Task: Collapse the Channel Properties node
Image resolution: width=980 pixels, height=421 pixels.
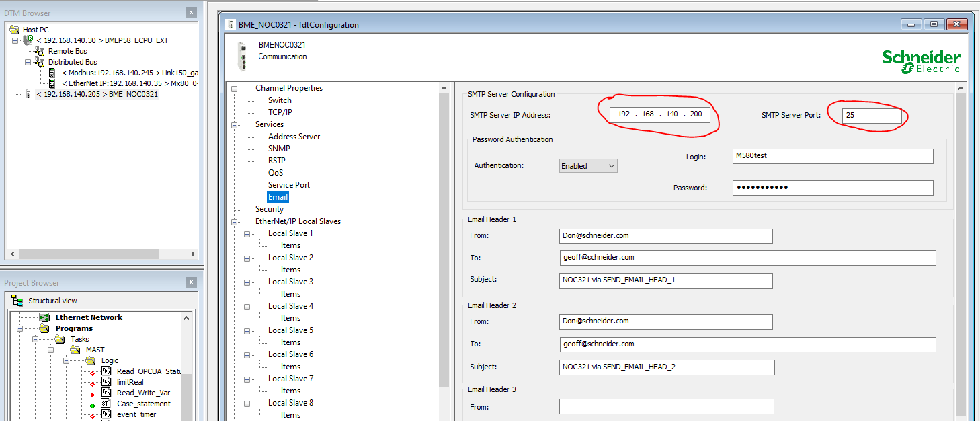Action: (235, 88)
